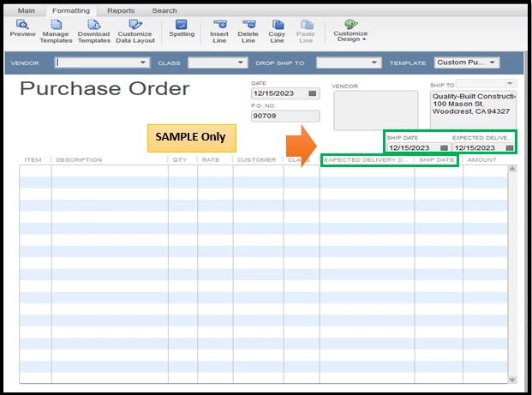
Task: Click the first row's Description cell
Action: [x=110, y=171]
